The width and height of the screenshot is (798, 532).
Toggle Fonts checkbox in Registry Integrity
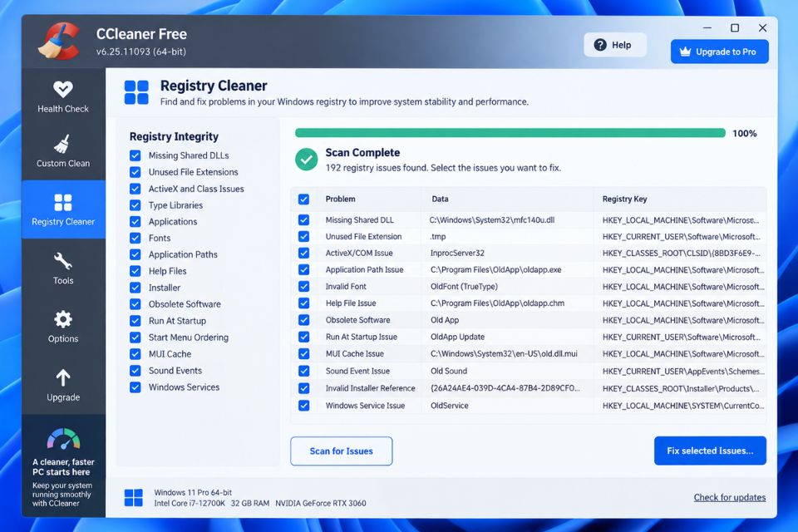click(x=135, y=238)
